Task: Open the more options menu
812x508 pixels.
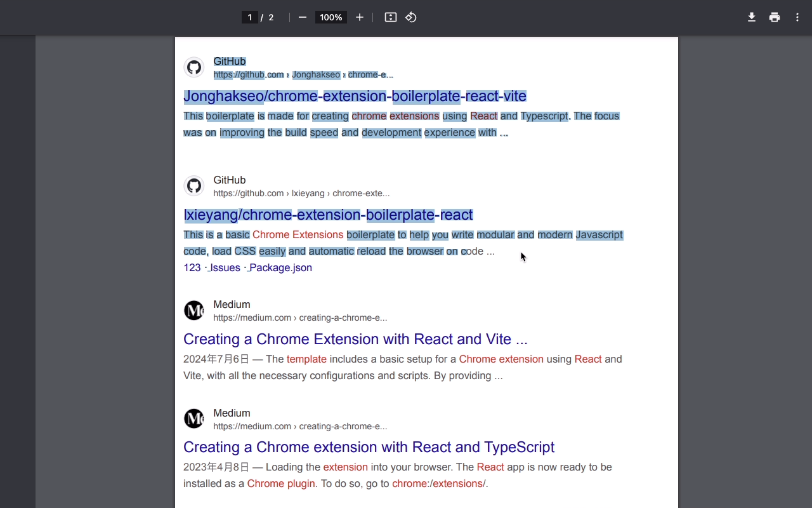Action: click(797, 17)
